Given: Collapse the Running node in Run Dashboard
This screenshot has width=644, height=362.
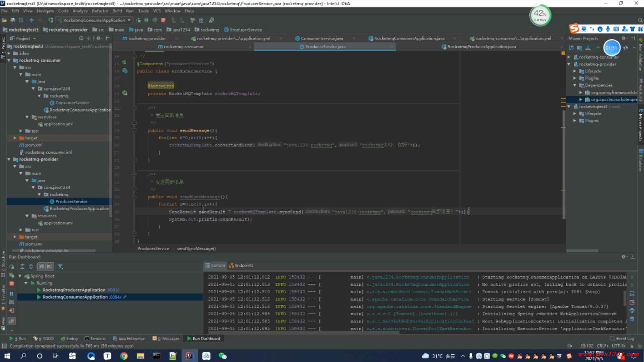Looking at the screenshot, I should point(26,283).
